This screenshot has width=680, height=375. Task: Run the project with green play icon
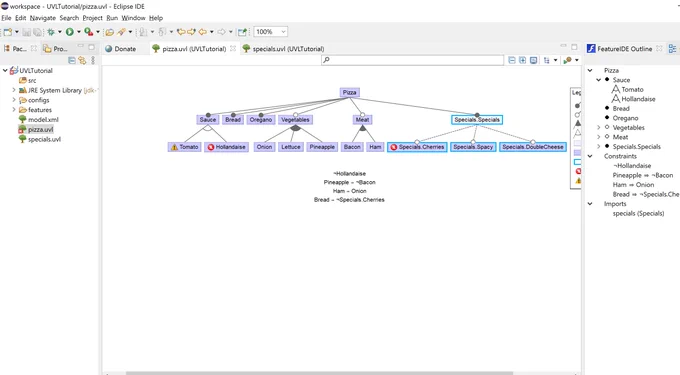point(69,32)
